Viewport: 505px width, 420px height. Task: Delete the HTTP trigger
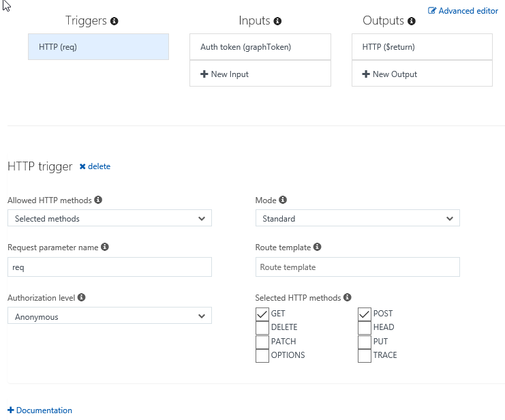95,166
